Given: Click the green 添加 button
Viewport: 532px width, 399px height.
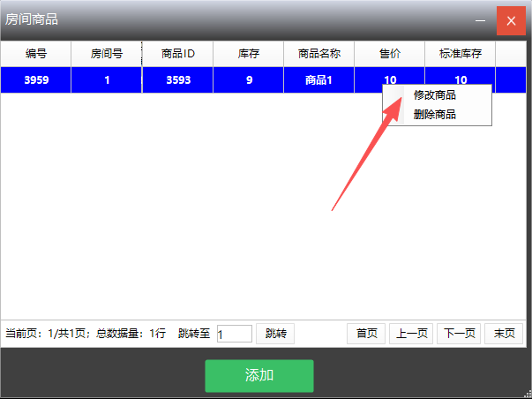Looking at the screenshot, I should click(x=259, y=375).
